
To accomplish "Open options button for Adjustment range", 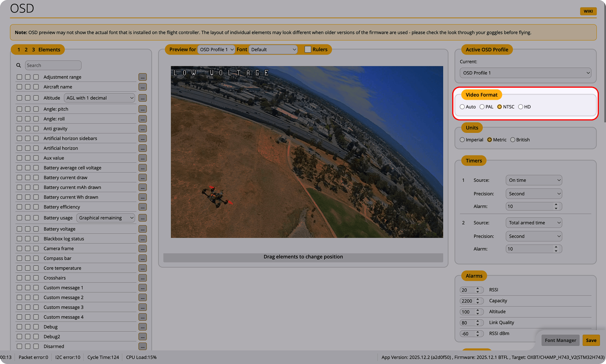I will point(142,77).
